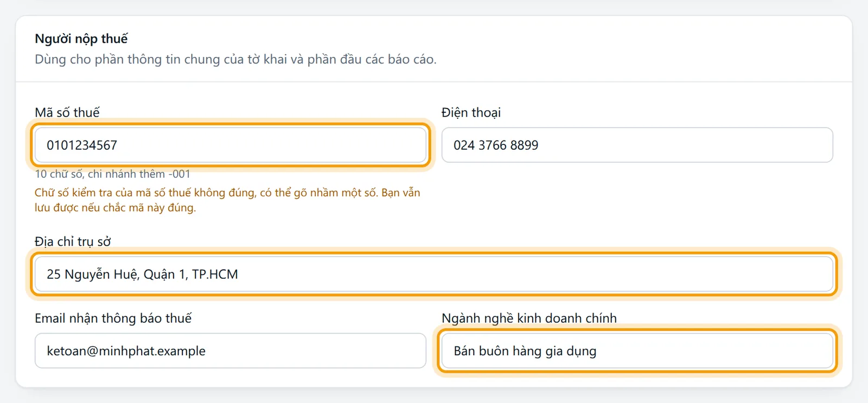
Task: Click the Ngành nghề kinh doanh chính field
Action: point(637,351)
